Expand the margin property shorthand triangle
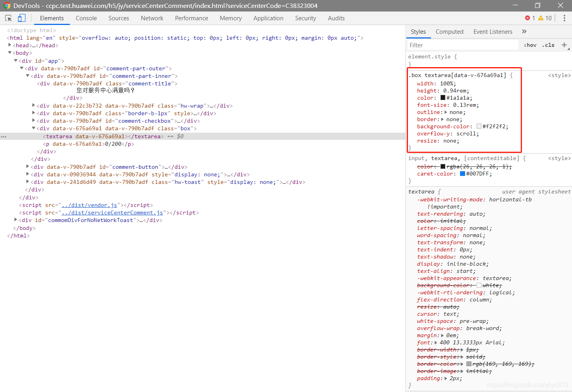The width and height of the screenshot is (572, 392). 443,336
